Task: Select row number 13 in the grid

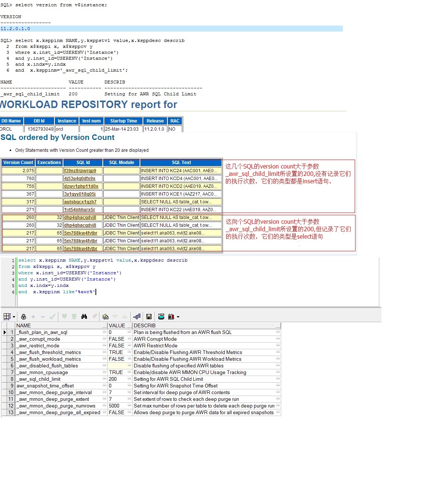Action: tap(11, 412)
